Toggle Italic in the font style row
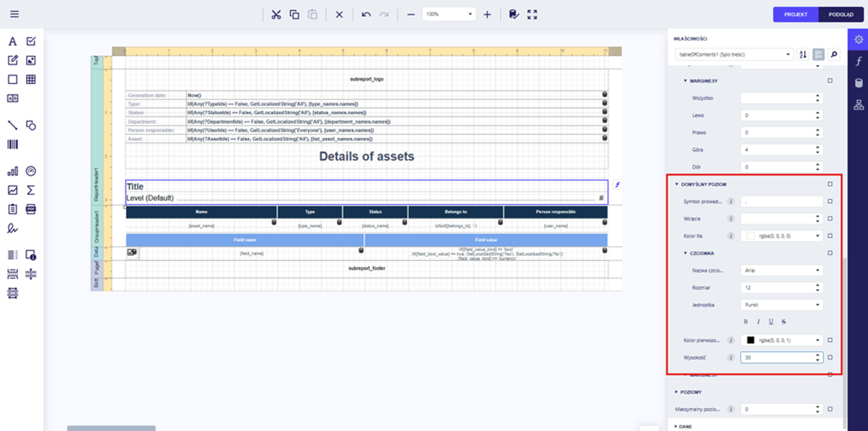This screenshot has height=431, width=868. coord(758,322)
